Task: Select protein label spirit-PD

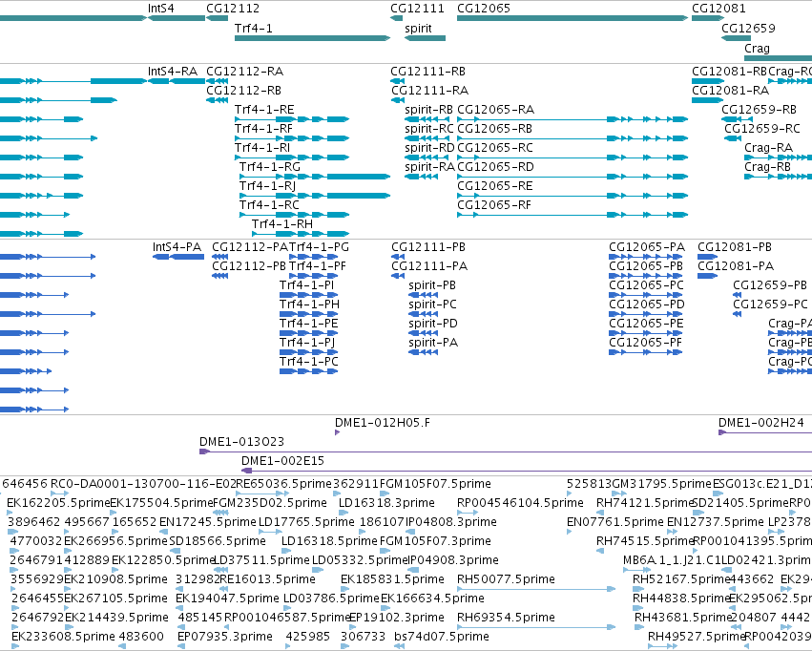Action: tap(433, 324)
